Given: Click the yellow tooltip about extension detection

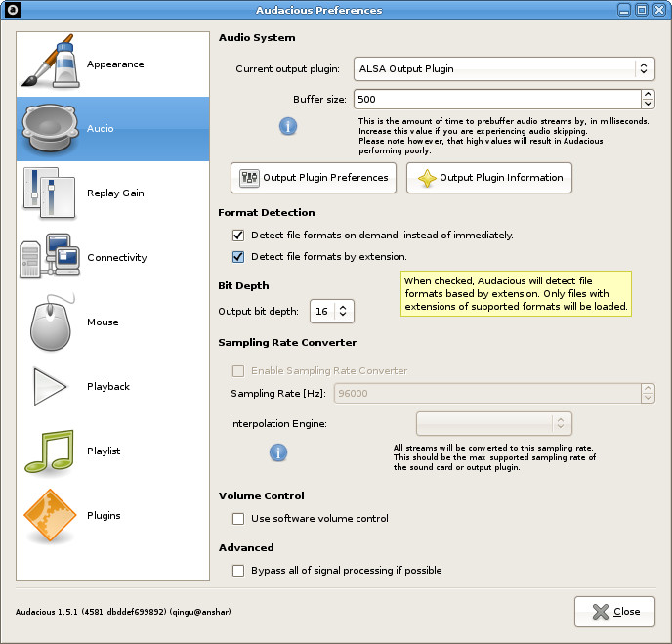Looking at the screenshot, I should point(516,294).
